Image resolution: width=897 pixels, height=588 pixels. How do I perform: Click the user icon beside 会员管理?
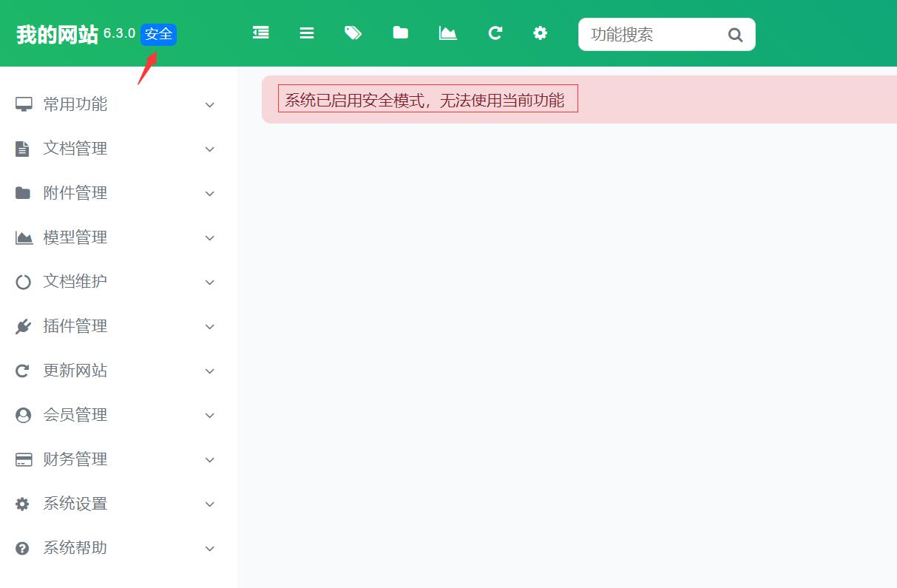pos(23,415)
